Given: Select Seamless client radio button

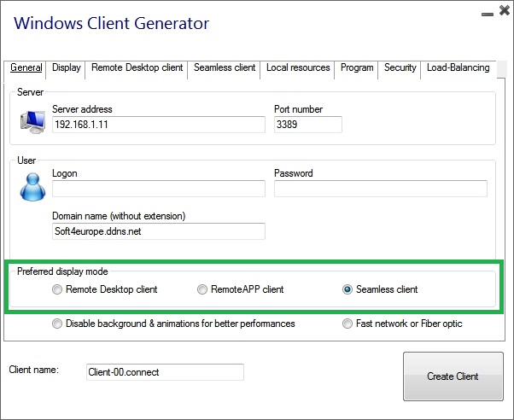Looking at the screenshot, I should [348, 289].
